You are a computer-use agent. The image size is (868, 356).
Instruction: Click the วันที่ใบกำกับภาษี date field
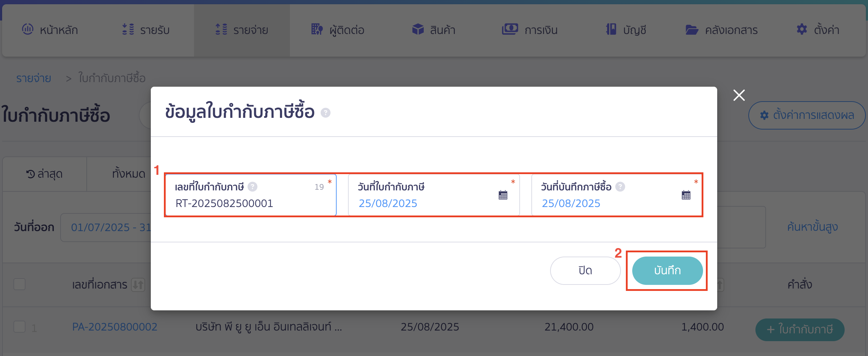click(434, 195)
